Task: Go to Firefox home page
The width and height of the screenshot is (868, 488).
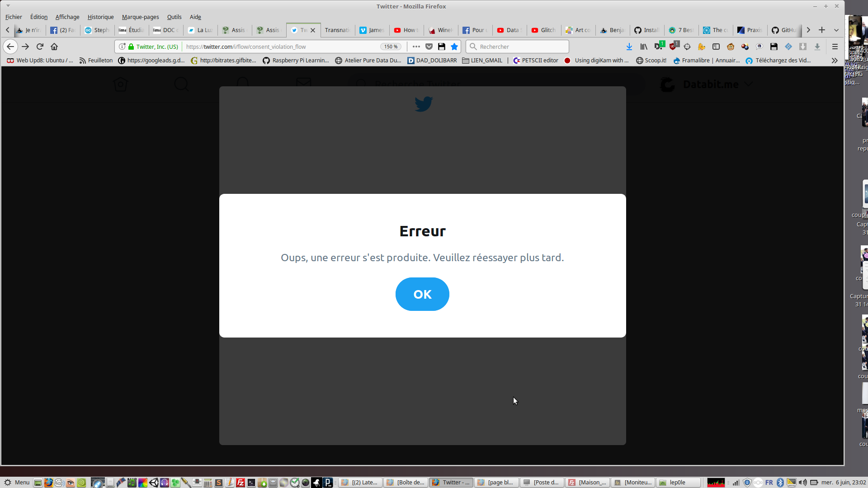Action: tap(54, 47)
